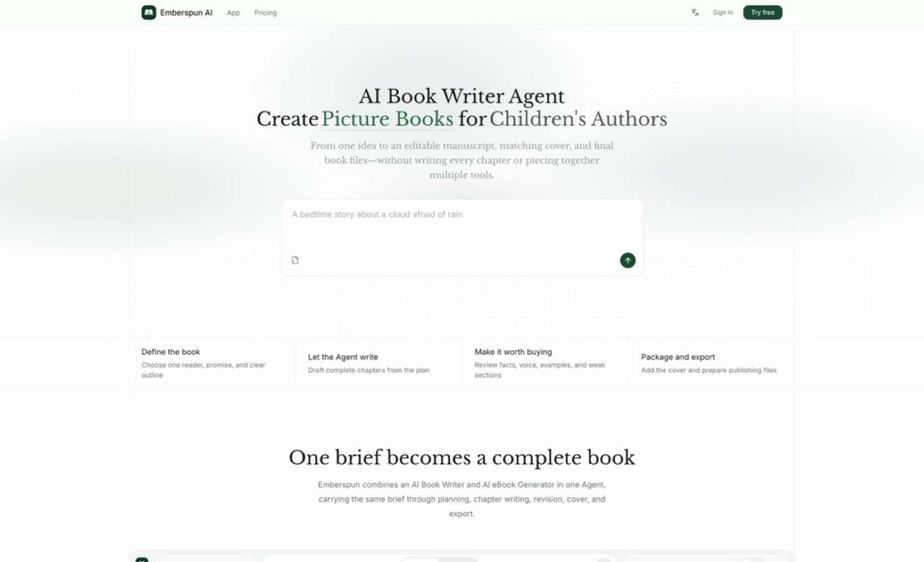Click the Children's Authors heading text
924x562 pixels.
578,119
